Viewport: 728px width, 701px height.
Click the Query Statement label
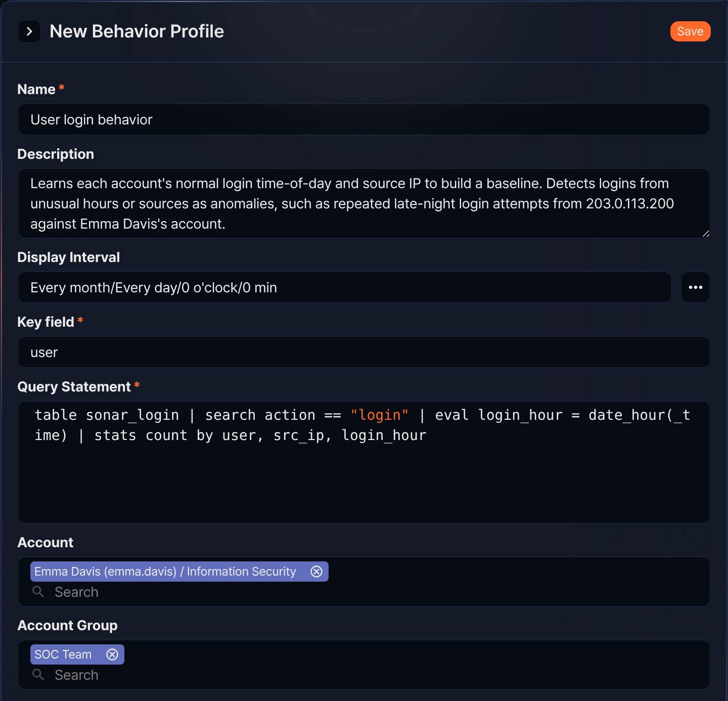[x=74, y=387]
